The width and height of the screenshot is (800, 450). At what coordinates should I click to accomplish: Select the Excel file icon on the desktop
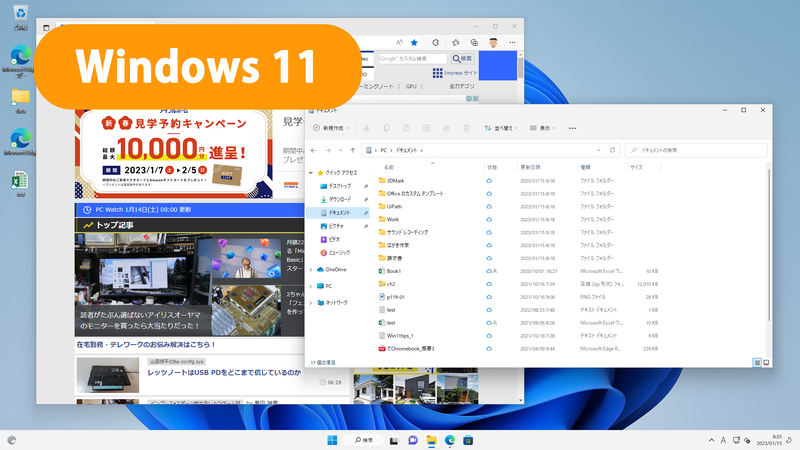point(20,184)
